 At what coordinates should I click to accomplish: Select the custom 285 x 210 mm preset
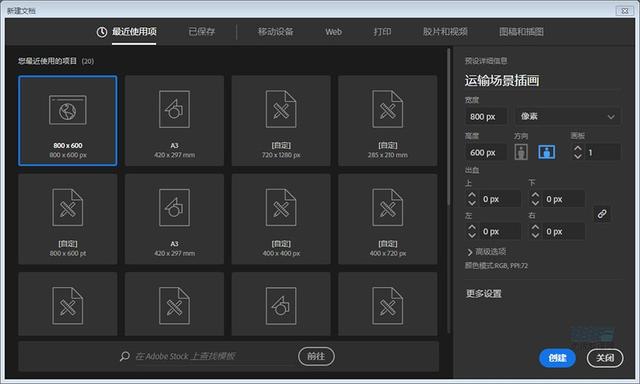click(388, 120)
